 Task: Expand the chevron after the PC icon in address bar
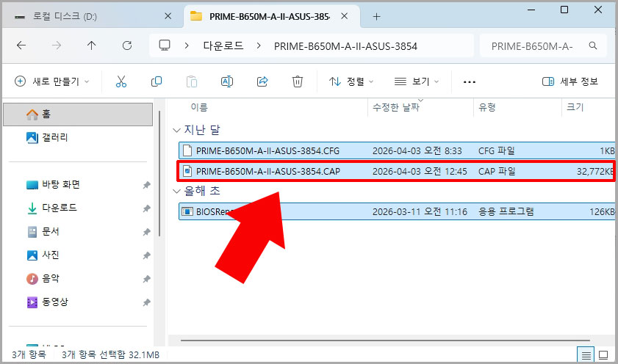pos(187,45)
